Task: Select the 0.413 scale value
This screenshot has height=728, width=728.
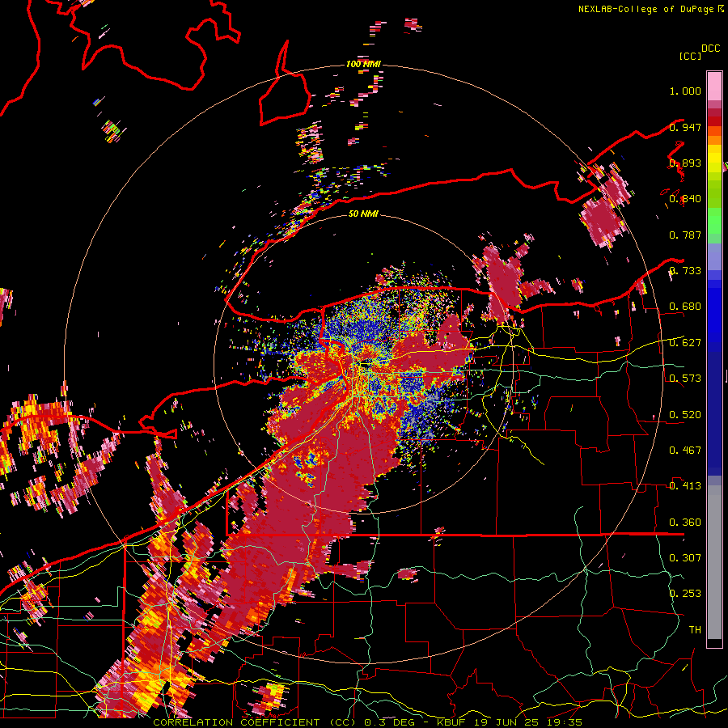Action: [685, 486]
